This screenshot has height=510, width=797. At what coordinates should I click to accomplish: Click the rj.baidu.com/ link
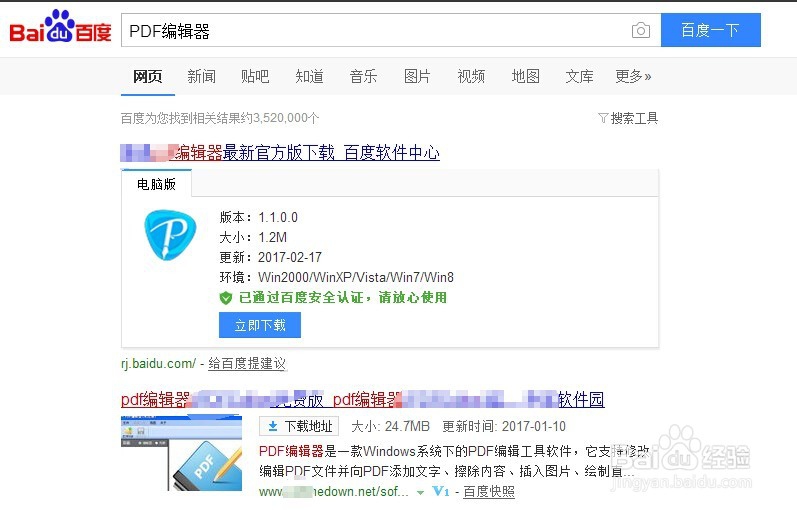click(158, 364)
